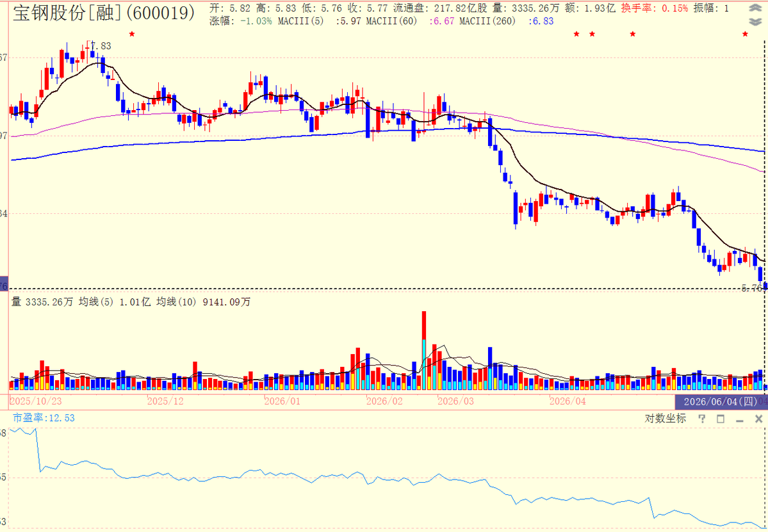This screenshot has height=532, width=768.
Task: Close the 市盈率 sub-panel with X icon
Action: tap(758, 419)
